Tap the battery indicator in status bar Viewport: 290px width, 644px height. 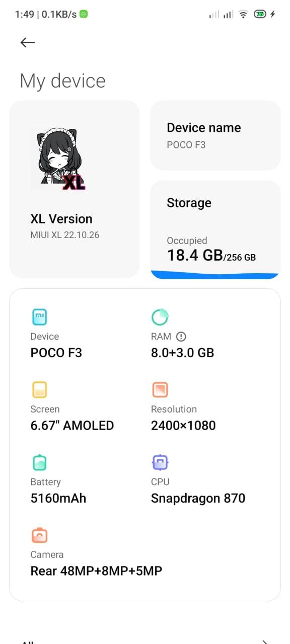click(x=260, y=14)
